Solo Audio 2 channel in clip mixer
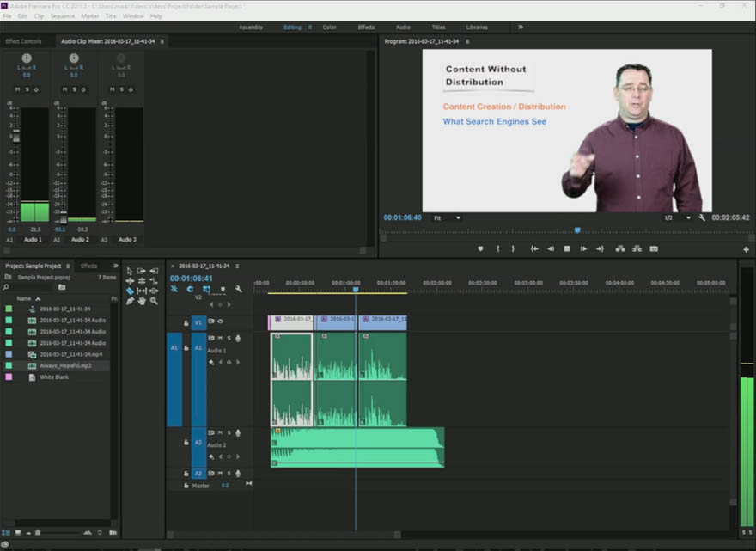This screenshot has height=551, width=756. tap(74, 89)
